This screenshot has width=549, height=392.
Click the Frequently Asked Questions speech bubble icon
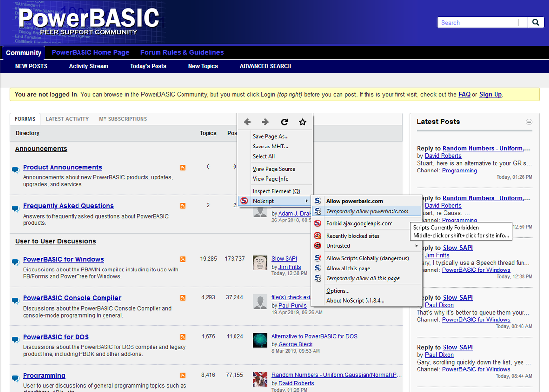(x=15, y=209)
